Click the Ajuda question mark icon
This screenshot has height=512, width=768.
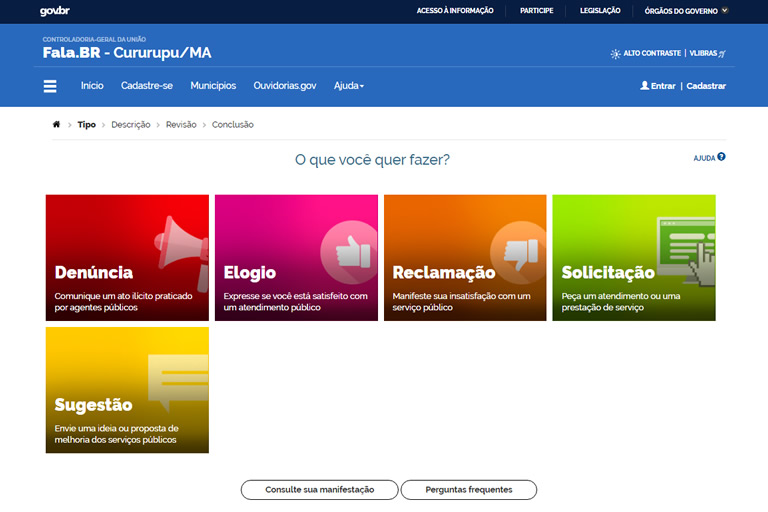(x=721, y=157)
